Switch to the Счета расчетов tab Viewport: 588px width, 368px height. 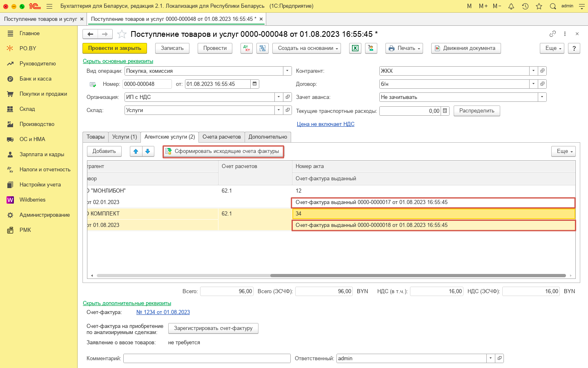point(222,137)
